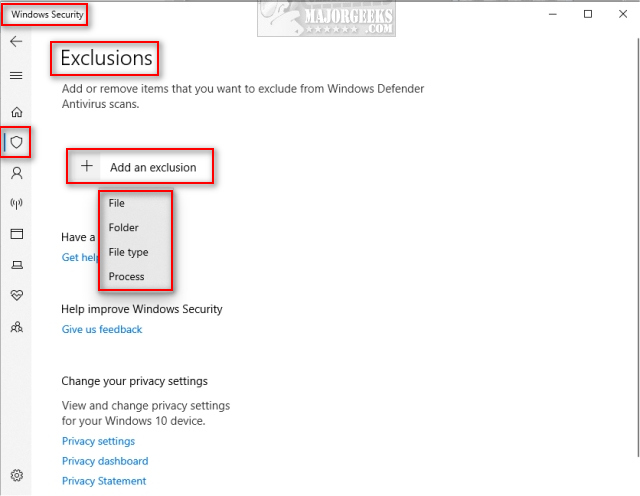Open the hamburger navigation menu
Image resolution: width=640 pixels, height=496 pixels.
coord(16,76)
